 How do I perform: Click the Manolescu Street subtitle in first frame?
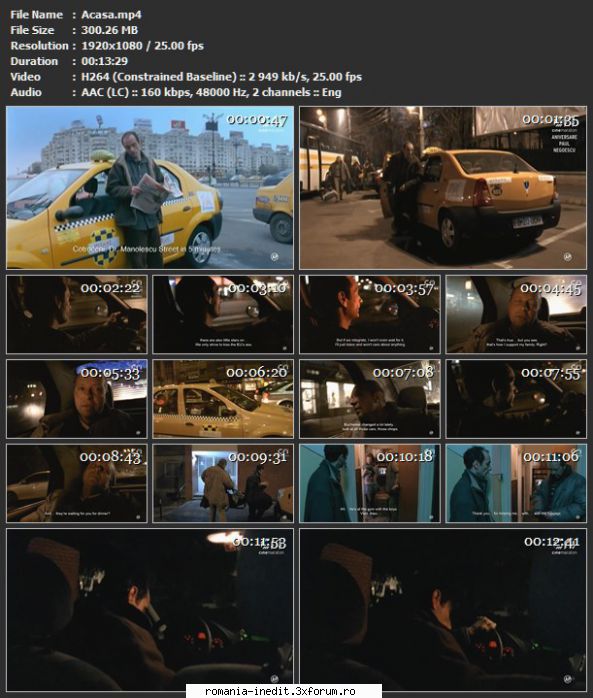coord(147,249)
